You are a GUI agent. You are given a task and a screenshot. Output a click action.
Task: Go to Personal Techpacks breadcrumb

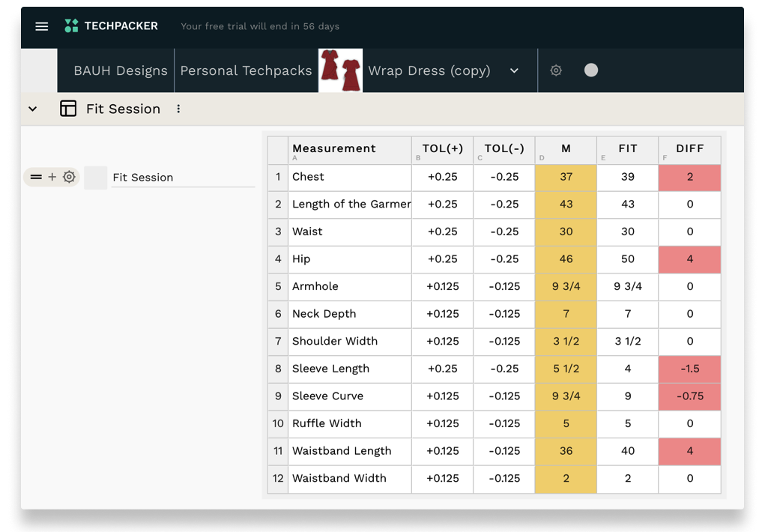coord(246,70)
